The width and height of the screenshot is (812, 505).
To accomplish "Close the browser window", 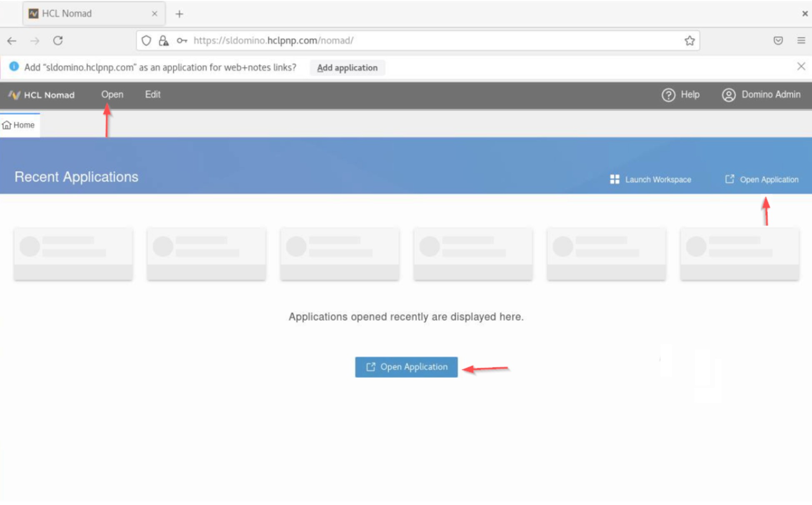I will (x=805, y=14).
